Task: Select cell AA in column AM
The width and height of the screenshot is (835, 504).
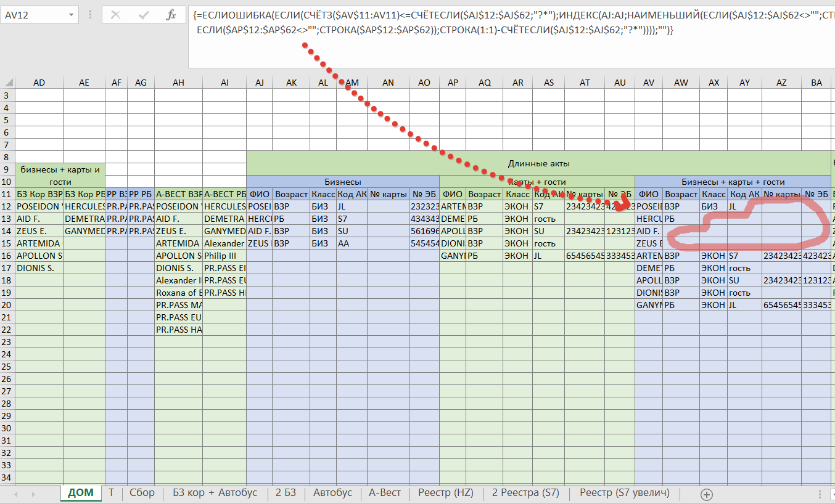Action: 352,243
